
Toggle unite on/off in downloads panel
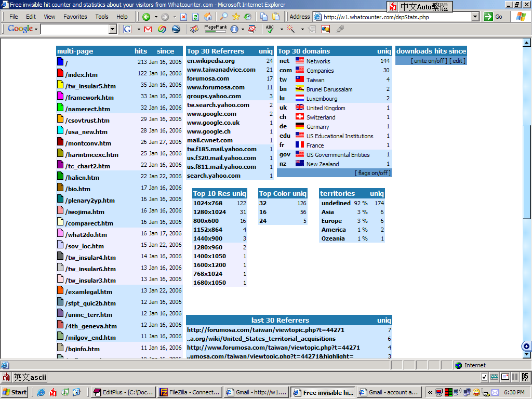tap(429, 61)
